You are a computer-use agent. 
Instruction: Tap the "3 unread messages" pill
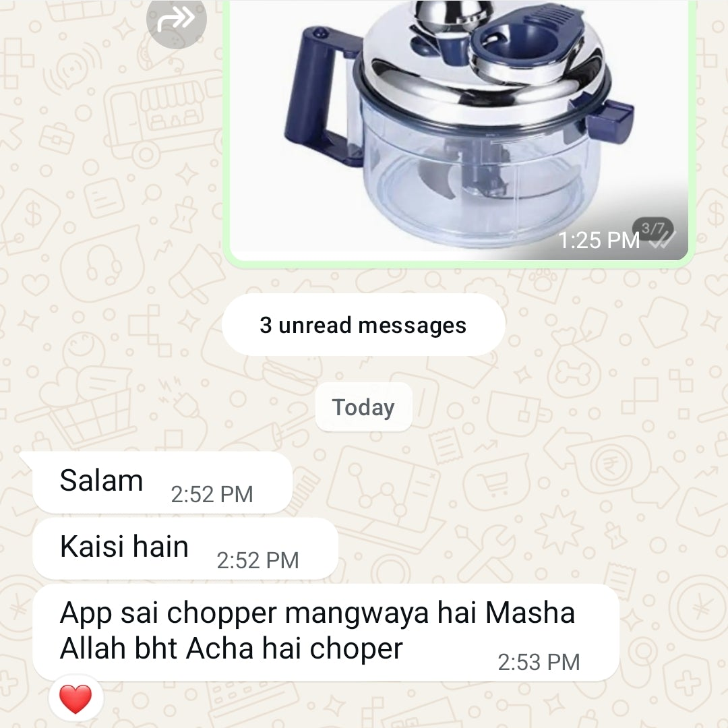tap(363, 325)
